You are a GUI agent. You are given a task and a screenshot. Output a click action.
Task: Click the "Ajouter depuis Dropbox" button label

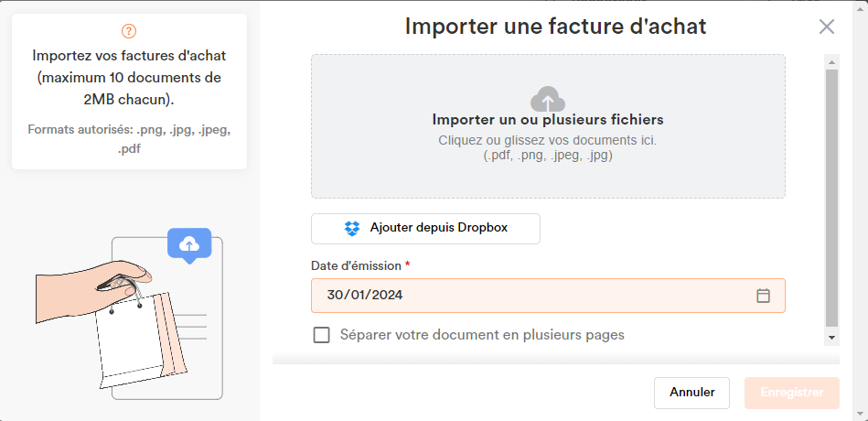tap(438, 228)
